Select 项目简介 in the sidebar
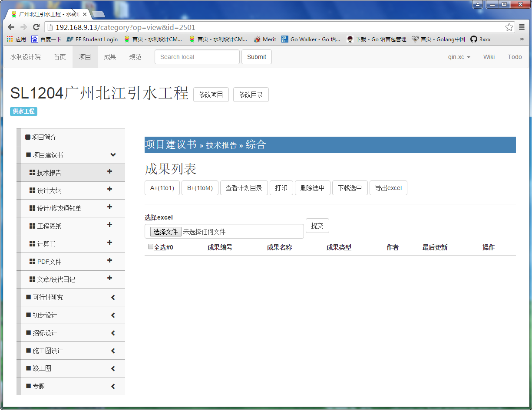The width and height of the screenshot is (532, 410). pos(71,137)
